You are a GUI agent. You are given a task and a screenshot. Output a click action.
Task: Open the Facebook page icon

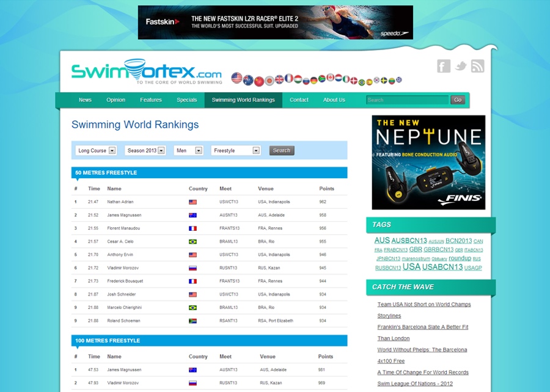pyautogui.click(x=444, y=66)
